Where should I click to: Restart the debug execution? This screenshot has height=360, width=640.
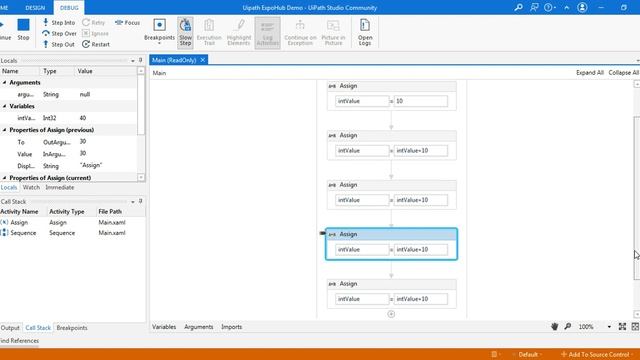[96, 44]
